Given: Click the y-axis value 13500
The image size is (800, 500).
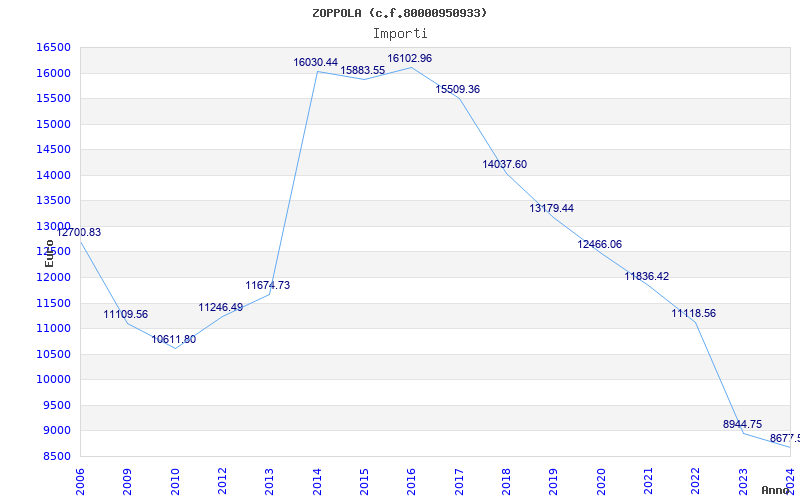Looking at the screenshot, I should pyautogui.click(x=53, y=201).
